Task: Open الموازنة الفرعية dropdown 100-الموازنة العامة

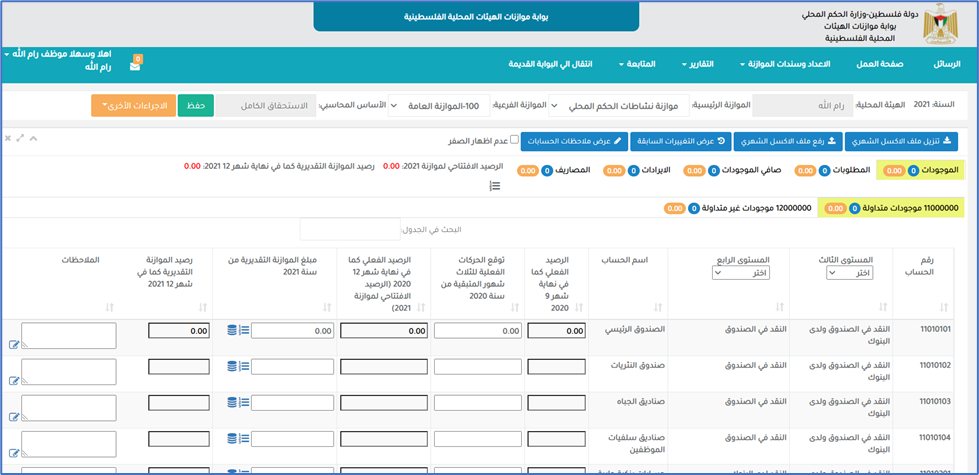Action: tap(438, 106)
